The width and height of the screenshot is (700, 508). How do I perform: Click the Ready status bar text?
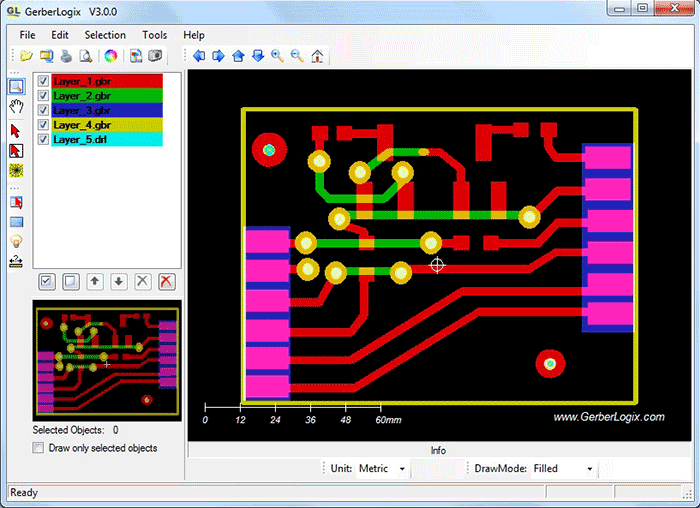point(24,492)
